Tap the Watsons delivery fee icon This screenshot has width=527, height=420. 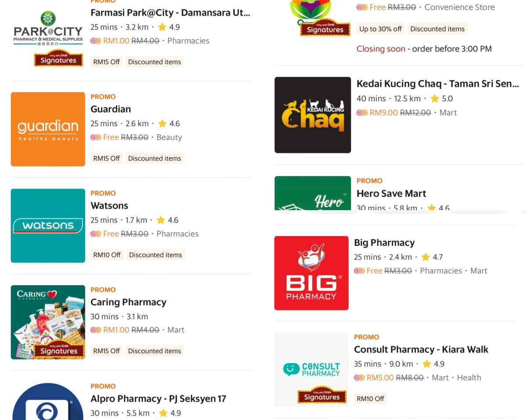point(96,234)
